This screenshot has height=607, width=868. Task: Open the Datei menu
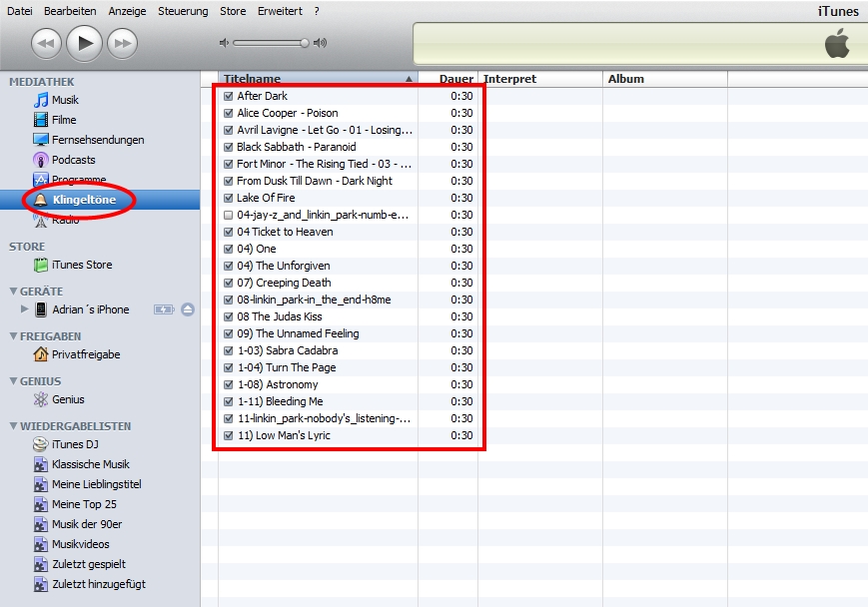tap(19, 11)
